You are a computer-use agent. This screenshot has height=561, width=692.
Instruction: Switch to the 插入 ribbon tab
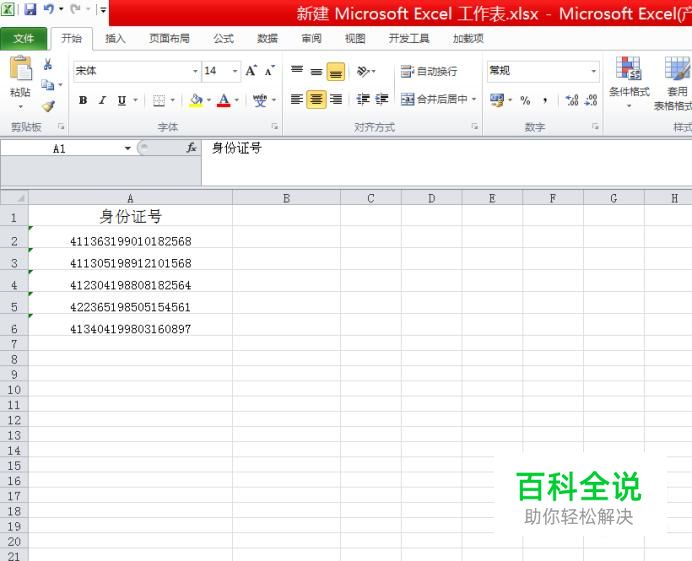(x=115, y=39)
